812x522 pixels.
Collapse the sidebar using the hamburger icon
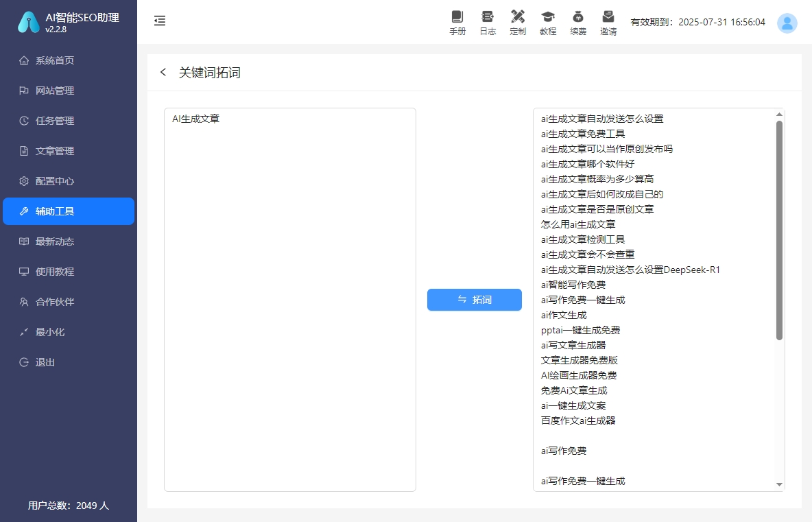tap(160, 21)
